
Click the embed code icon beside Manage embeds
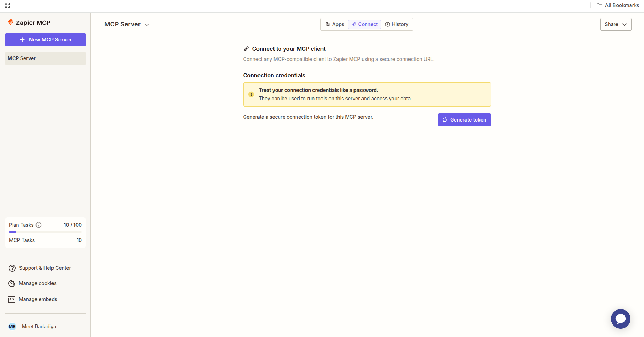pyautogui.click(x=12, y=299)
